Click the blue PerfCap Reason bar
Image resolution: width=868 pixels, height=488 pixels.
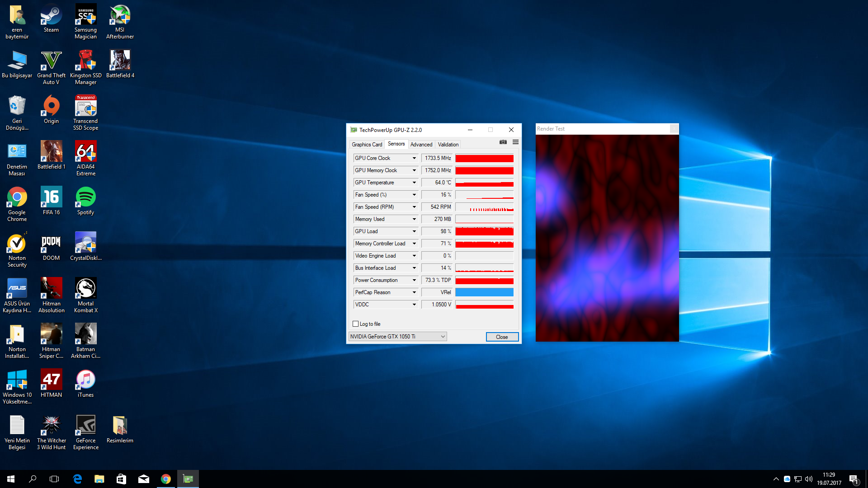[x=484, y=292]
